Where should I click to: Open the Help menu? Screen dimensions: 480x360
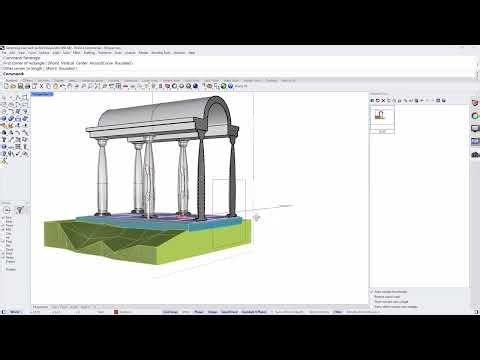pos(192,53)
